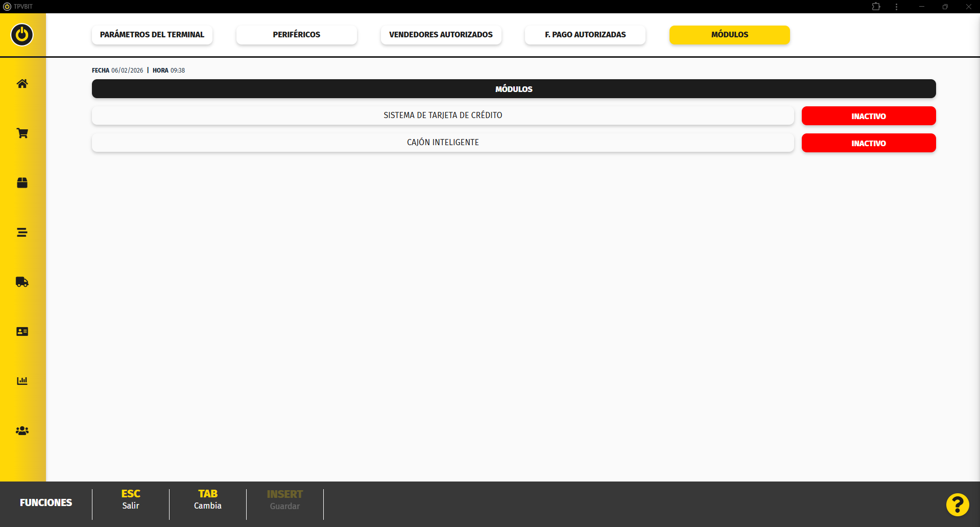Go to Vendedores Autorizados tab
This screenshot has height=527, width=980.
pyautogui.click(x=441, y=35)
